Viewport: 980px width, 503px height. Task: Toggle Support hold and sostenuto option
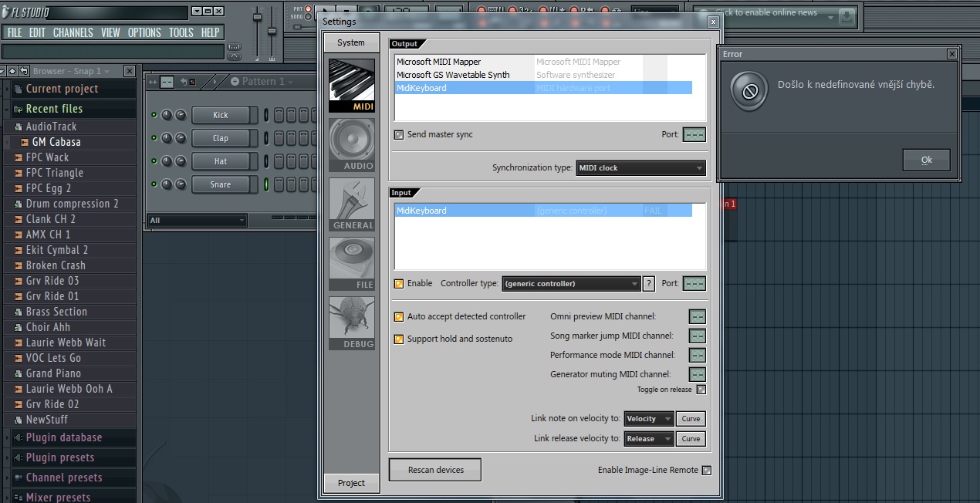click(399, 339)
